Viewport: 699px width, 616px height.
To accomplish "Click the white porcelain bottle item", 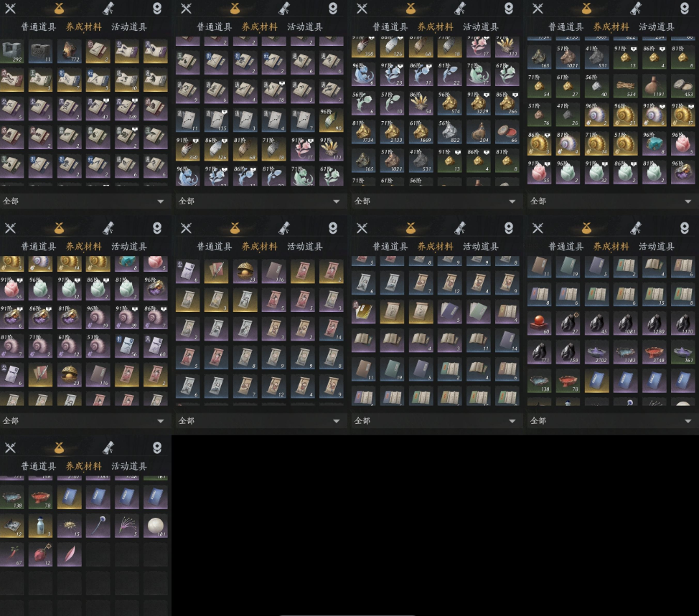I will [x=41, y=526].
